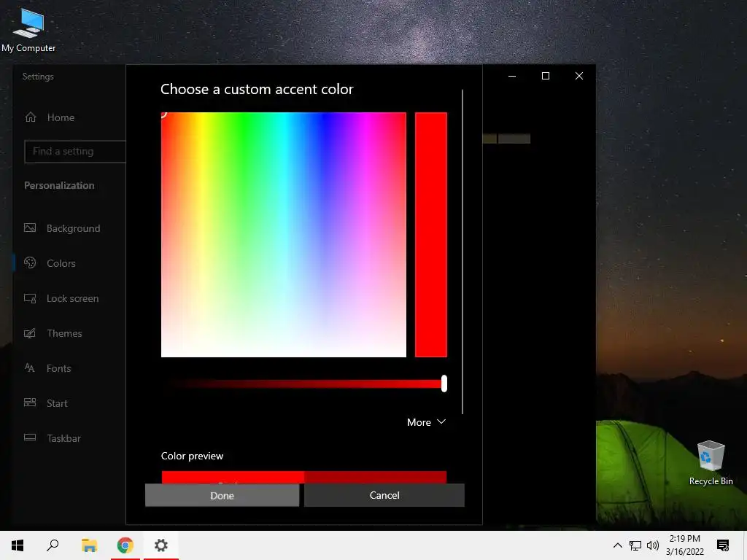Click the Themes brush icon
This screenshot has height=560, width=747.
pyautogui.click(x=30, y=333)
